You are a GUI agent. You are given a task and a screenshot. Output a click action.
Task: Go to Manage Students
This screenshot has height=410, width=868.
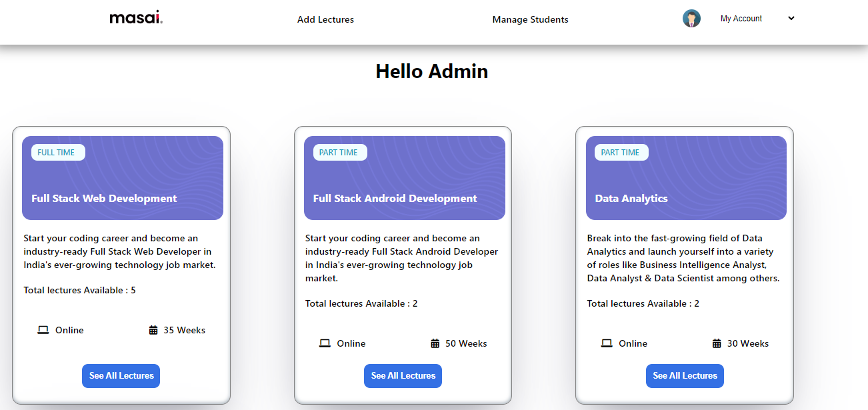pyautogui.click(x=530, y=19)
